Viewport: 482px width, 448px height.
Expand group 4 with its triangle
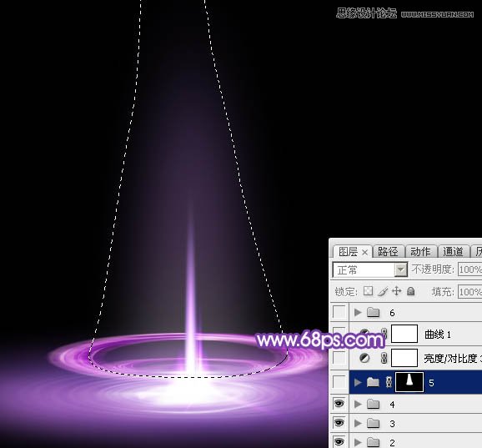point(358,404)
